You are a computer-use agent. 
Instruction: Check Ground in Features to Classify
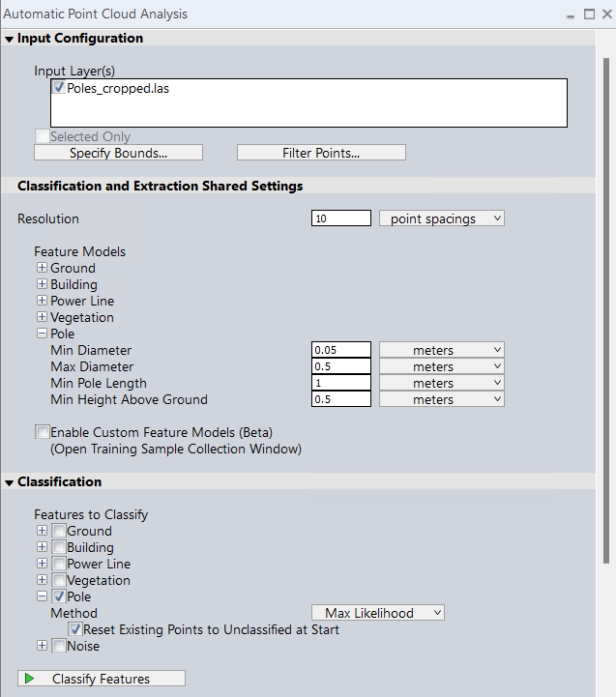click(x=59, y=531)
